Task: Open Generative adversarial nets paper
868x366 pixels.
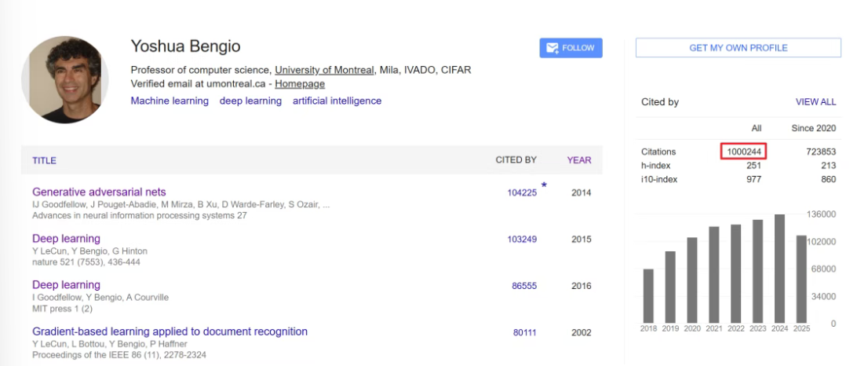Action: click(x=99, y=192)
